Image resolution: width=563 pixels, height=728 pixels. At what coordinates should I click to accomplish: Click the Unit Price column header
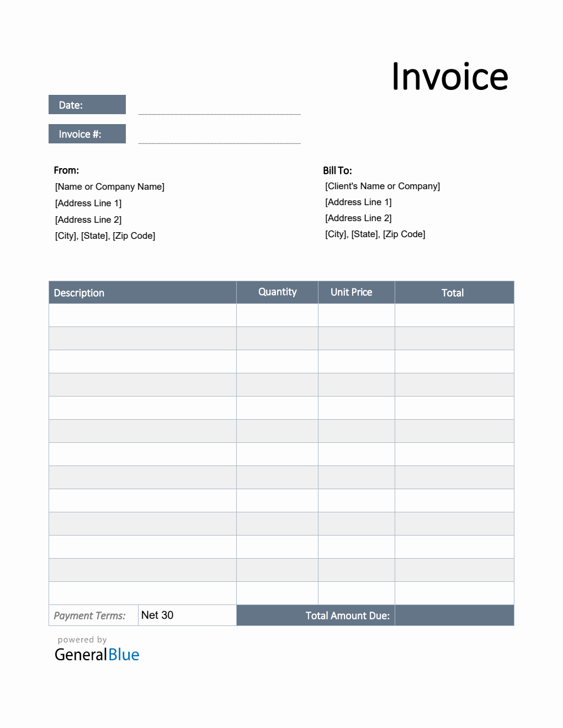tap(350, 292)
